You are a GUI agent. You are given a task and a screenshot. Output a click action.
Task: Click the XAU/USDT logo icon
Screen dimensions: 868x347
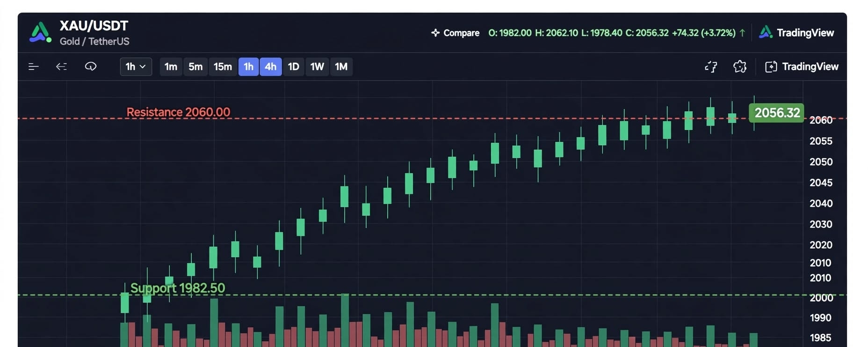pyautogui.click(x=40, y=33)
